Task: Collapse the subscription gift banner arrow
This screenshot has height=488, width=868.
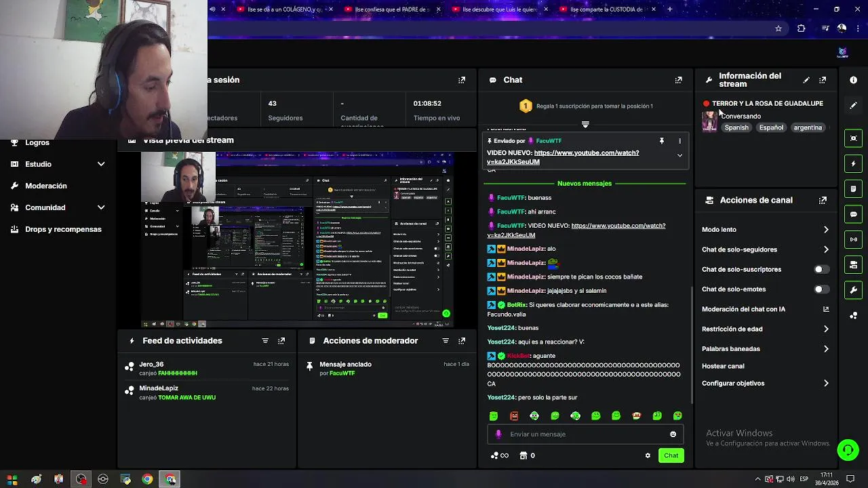Action: pyautogui.click(x=585, y=125)
